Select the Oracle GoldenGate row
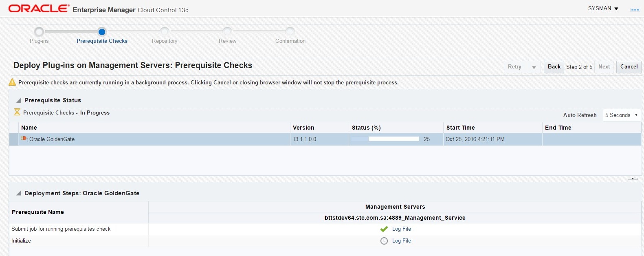 click(325, 139)
